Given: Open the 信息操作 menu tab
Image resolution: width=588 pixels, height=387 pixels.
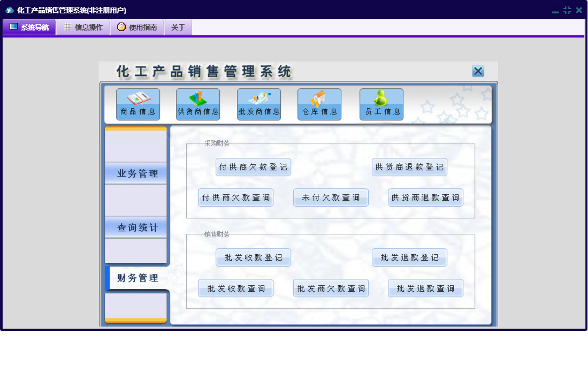Looking at the screenshot, I should 83,27.
